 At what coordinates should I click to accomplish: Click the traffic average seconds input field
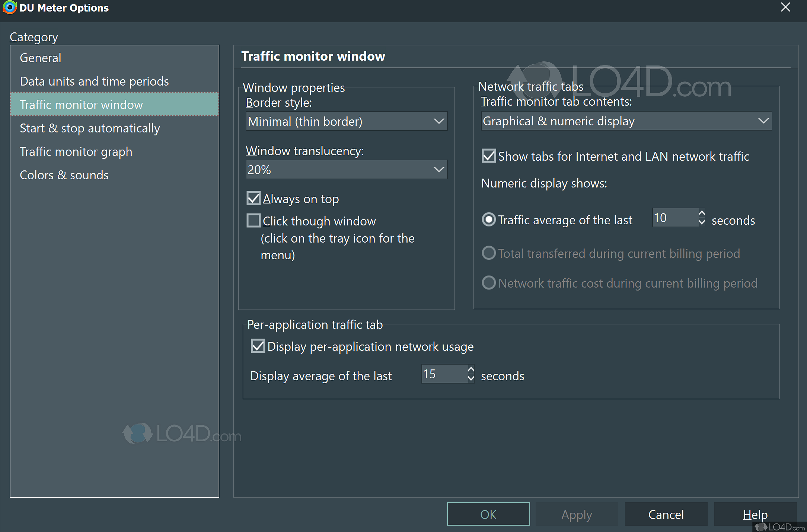pos(674,218)
